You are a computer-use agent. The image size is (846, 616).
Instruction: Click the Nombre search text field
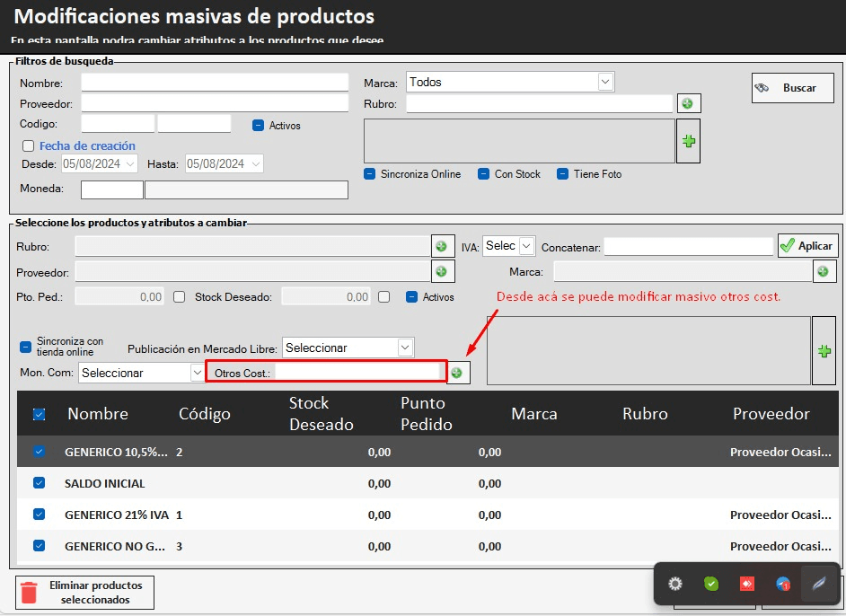tap(214, 83)
